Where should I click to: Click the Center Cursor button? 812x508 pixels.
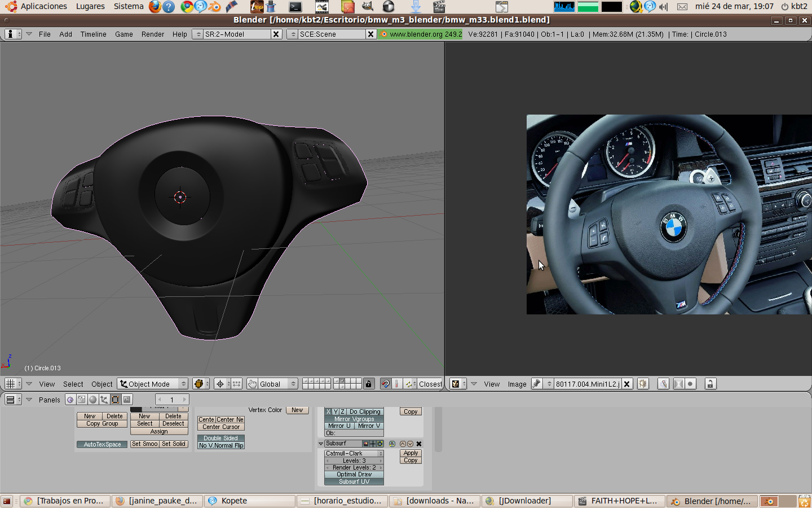pos(221,427)
